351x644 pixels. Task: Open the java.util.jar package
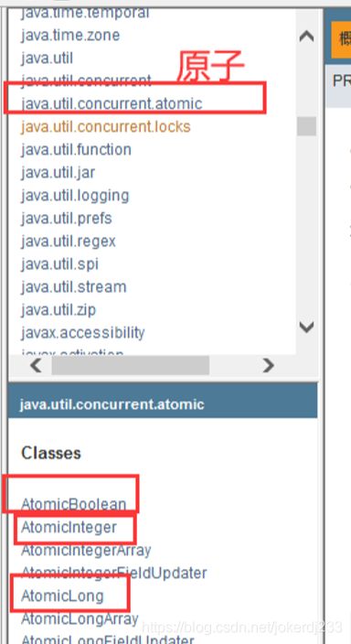(58, 173)
